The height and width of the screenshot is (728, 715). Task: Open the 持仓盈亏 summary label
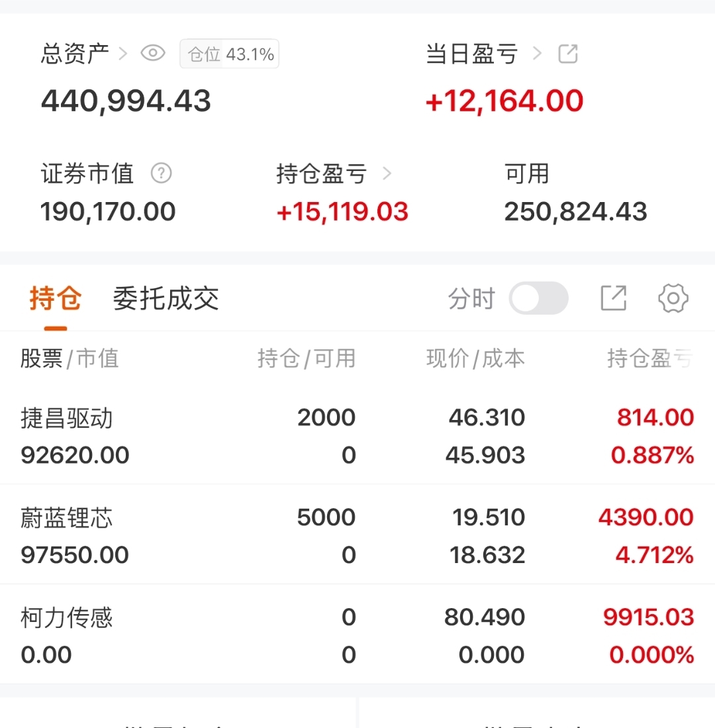pos(322,174)
